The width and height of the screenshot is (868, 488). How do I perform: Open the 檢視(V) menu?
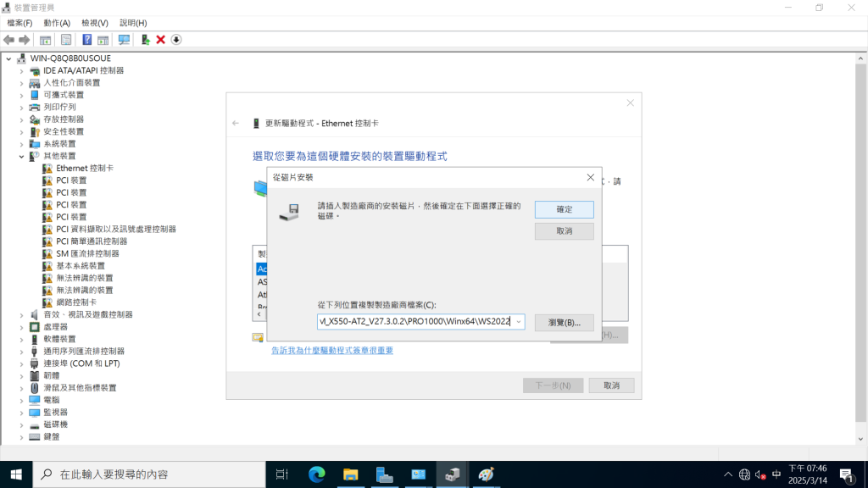(94, 23)
